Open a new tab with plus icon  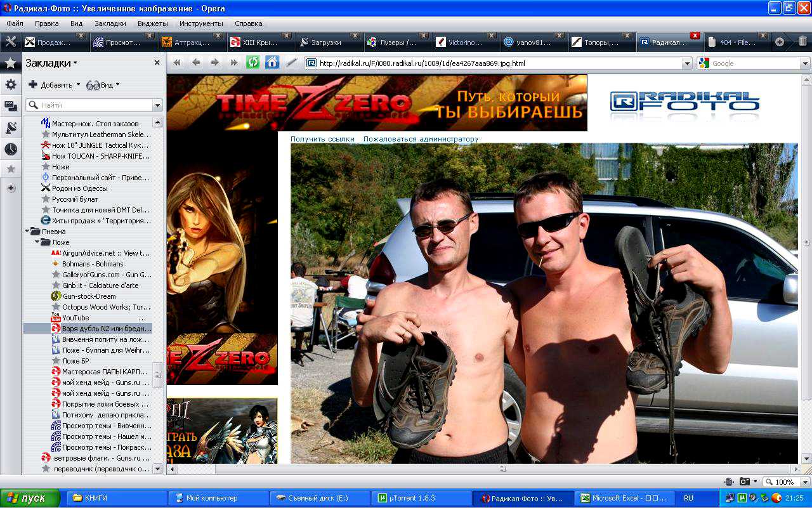point(780,42)
